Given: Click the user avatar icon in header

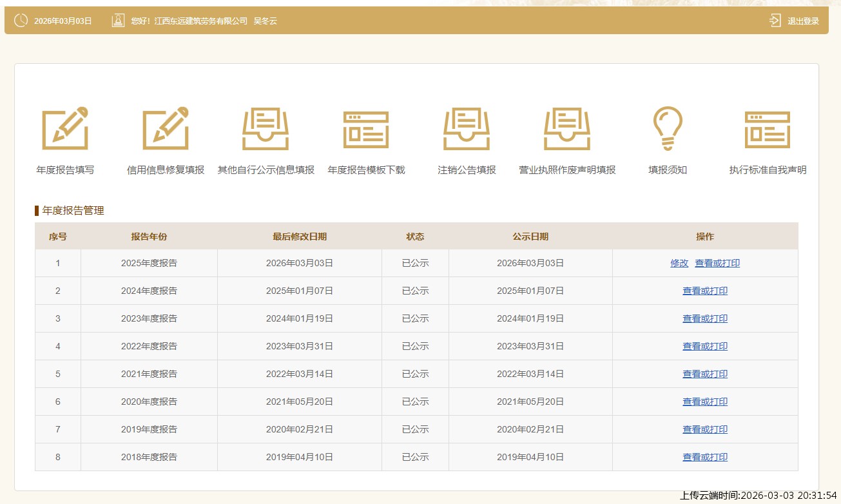Looking at the screenshot, I should [x=118, y=21].
